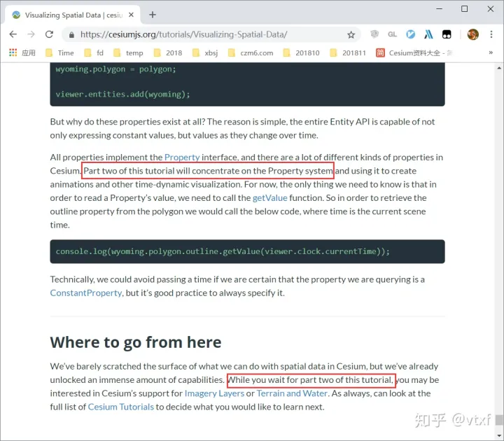Reload the page with refresh icon

coord(49,34)
